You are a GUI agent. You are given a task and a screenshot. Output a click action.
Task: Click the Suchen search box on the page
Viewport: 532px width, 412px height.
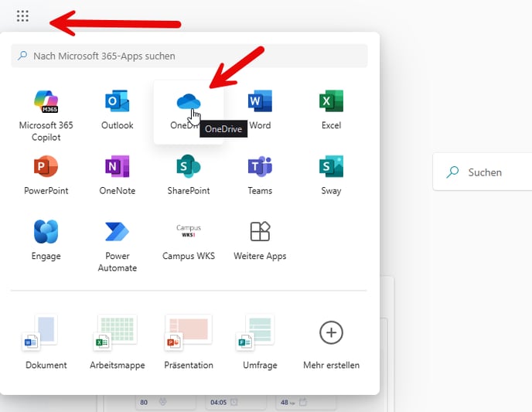click(x=483, y=172)
